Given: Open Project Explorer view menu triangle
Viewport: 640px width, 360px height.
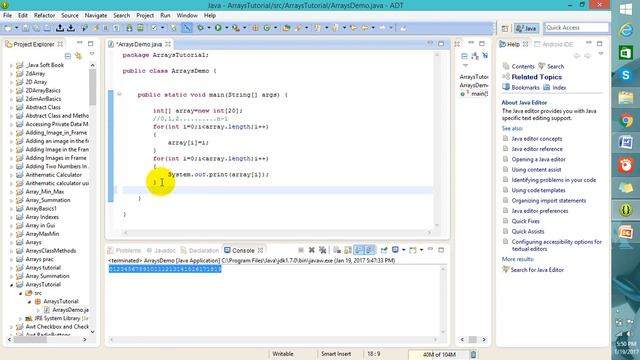Looking at the screenshot, I should click(92, 54).
